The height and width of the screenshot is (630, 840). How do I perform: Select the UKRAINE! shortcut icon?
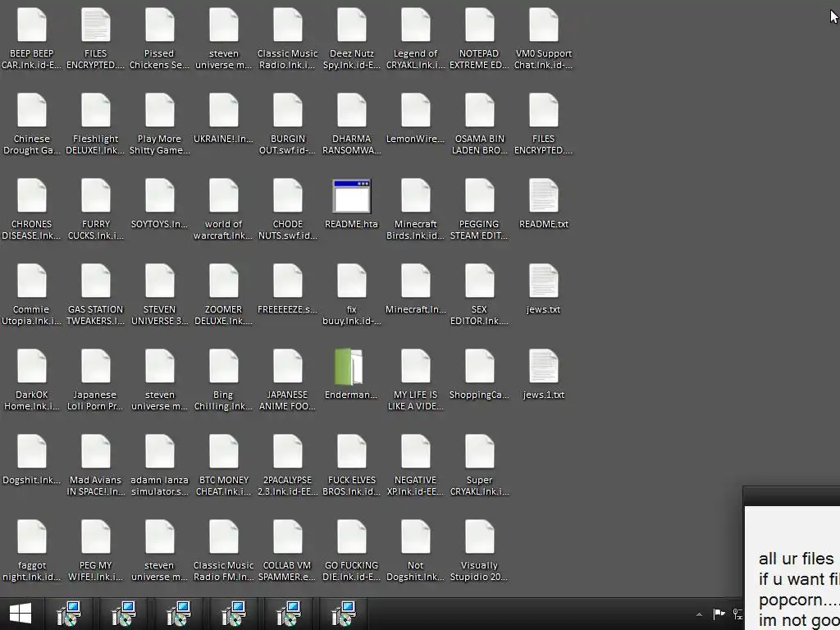[224, 111]
